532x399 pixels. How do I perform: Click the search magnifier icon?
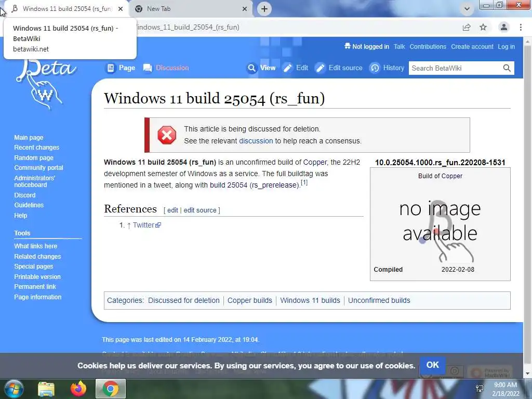507,68
